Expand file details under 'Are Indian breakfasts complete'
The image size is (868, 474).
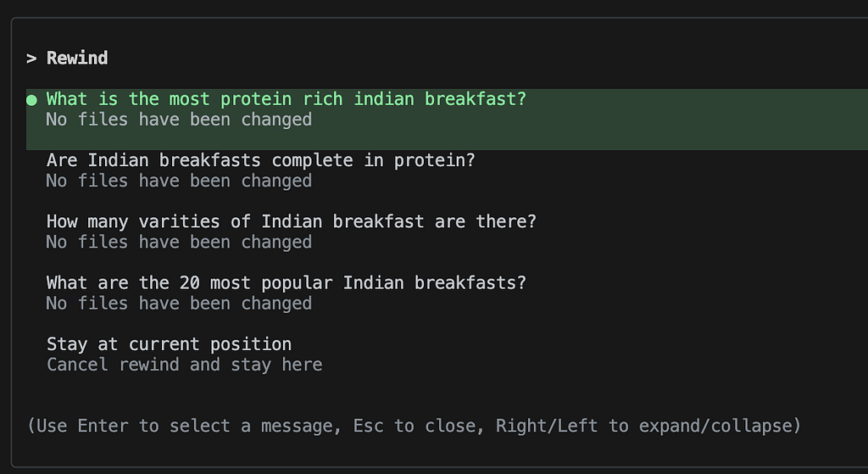click(x=179, y=181)
